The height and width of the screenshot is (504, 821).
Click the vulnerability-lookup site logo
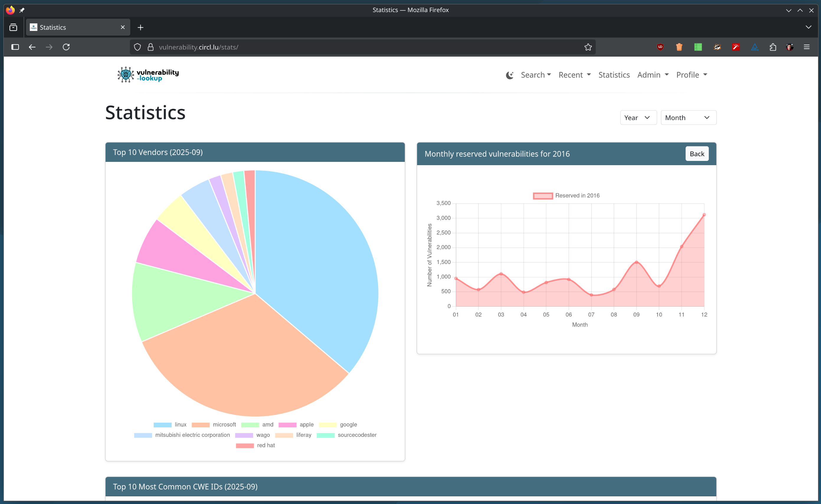tap(148, 74)
